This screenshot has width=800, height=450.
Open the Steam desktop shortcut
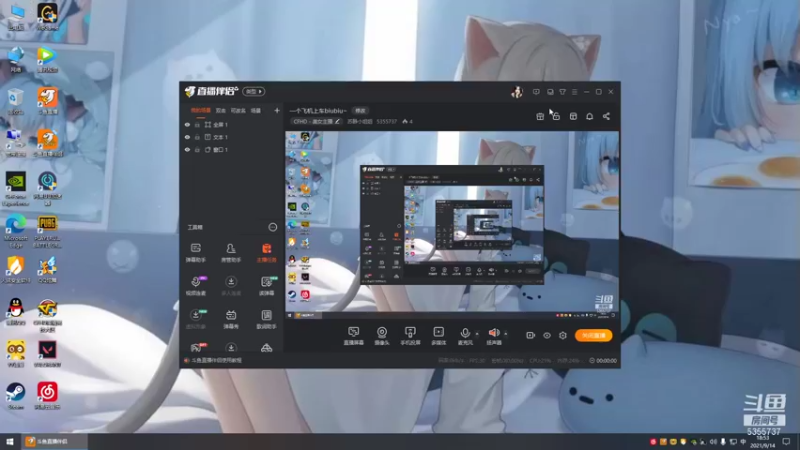point(16,396)
